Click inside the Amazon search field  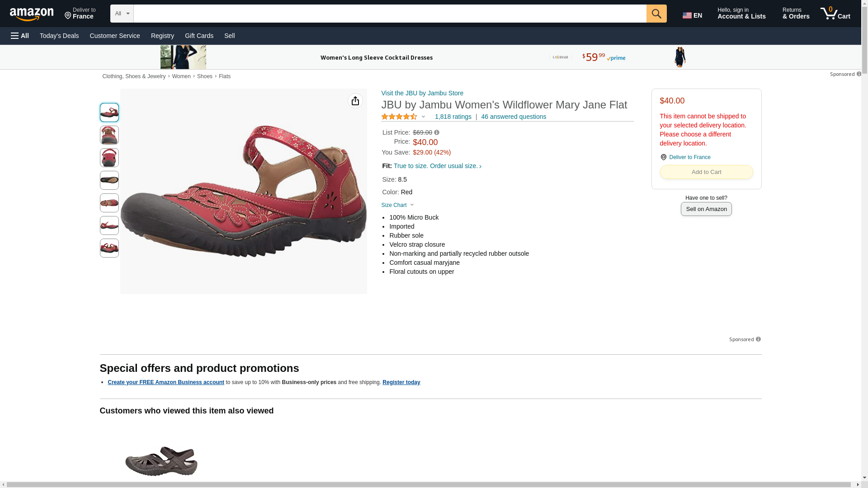pyautogui.click(x=390, y=14)
